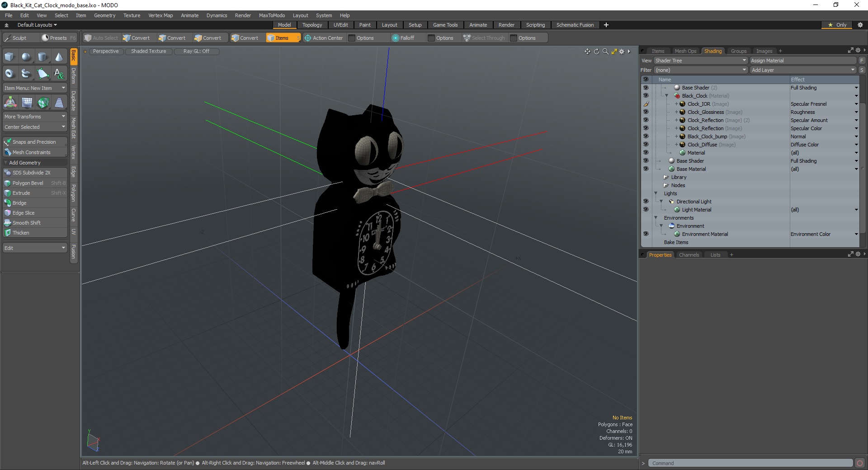Open the Deform vertical tab
The width and height of the screenshot is (868, 470).
(x=74, y=76)
